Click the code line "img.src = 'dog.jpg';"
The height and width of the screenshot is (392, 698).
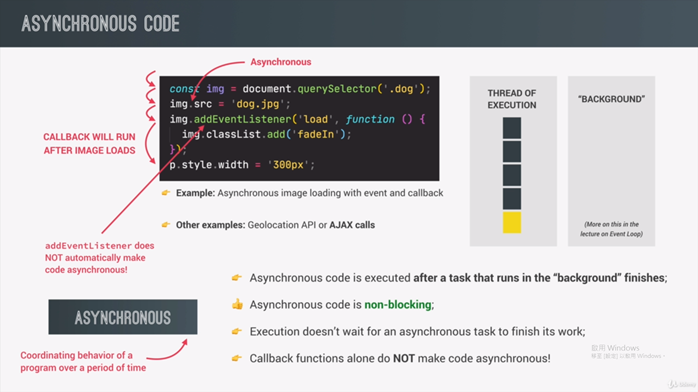pos(230,104)
